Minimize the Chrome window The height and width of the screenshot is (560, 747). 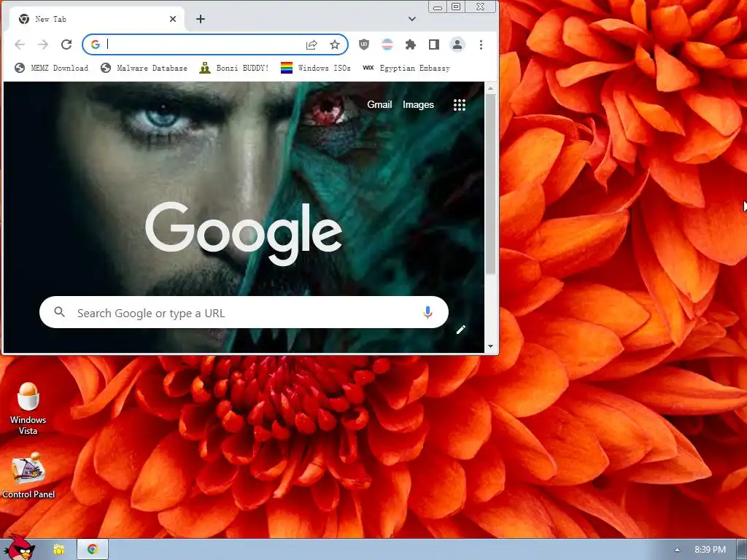[438, 7]
